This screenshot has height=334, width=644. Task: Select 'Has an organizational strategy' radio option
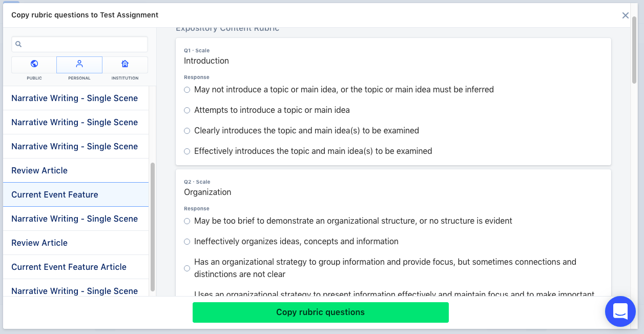[187, 268]
